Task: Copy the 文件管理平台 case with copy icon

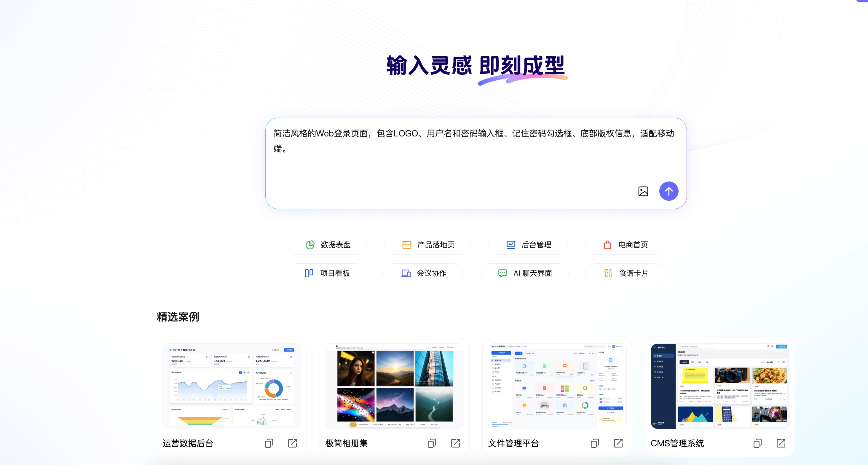Action: tap(595, 443)
